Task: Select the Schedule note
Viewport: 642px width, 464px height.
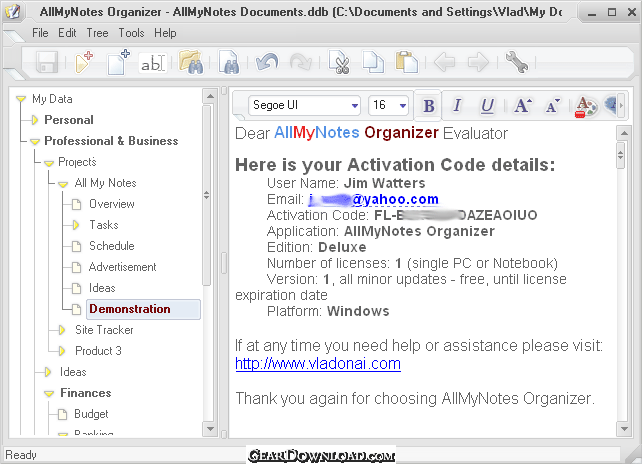Action: pos(112,246)
